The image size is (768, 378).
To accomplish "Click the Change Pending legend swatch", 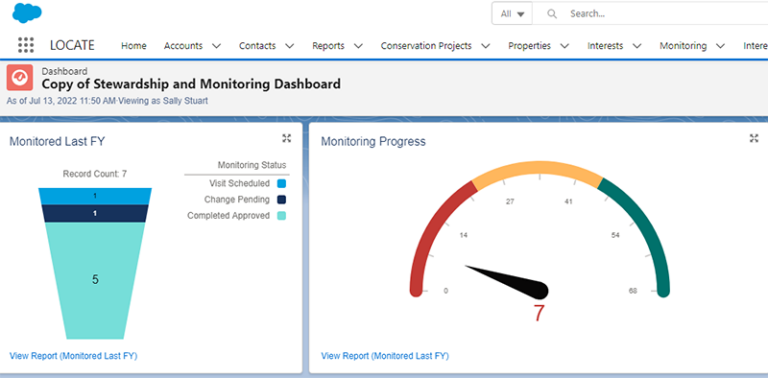I will [x=281, y=200].
